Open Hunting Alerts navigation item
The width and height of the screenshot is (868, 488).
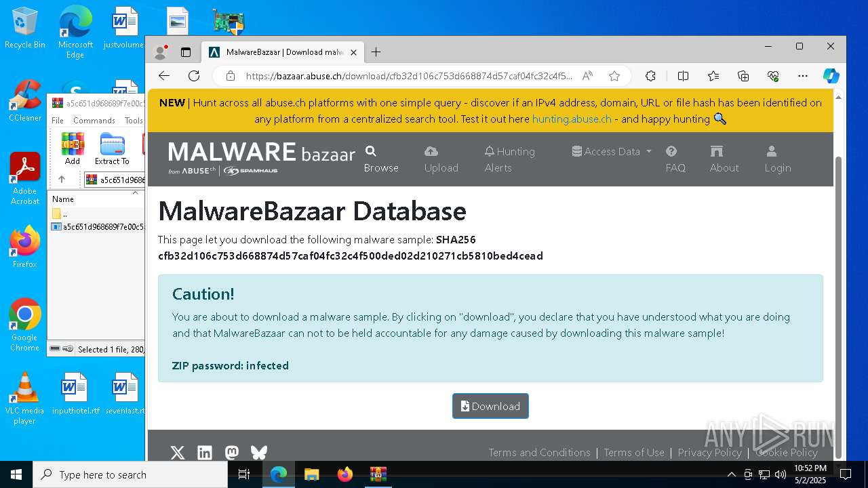(509, 159)
